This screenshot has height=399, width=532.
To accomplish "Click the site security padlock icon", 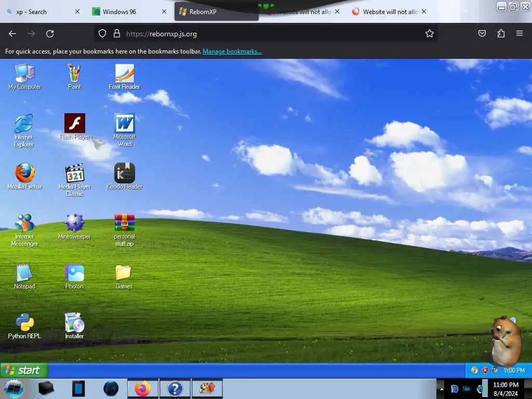I will click(x=117, y=34).
